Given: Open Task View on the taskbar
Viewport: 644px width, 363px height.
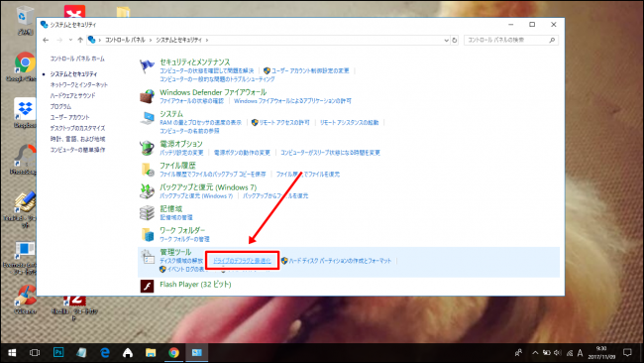Looking at the screenshot, I should tap(35, 353).
